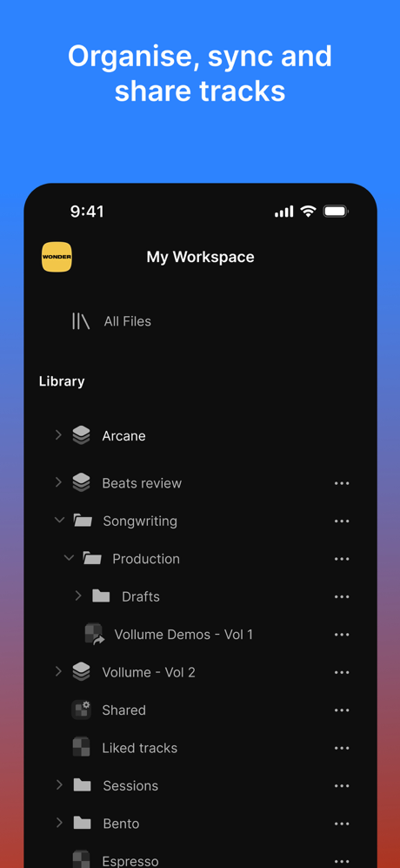Open more options for Bento

click(342, 824)
